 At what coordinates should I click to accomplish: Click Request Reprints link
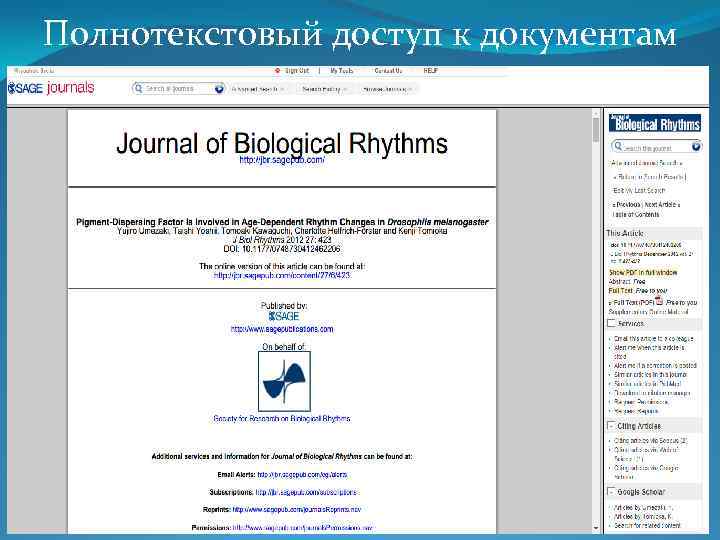[636, 411]
